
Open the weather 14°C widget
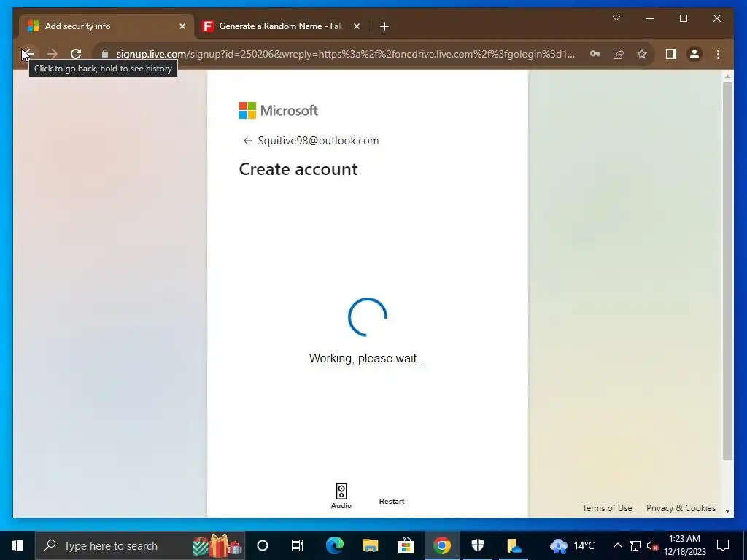click(x=572, y=545)
